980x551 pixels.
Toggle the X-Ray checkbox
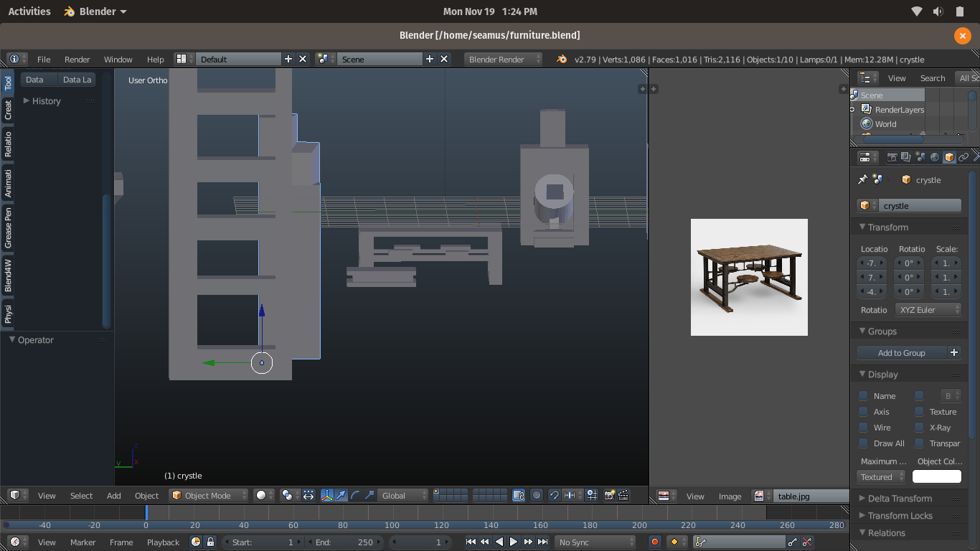(919, 428)
